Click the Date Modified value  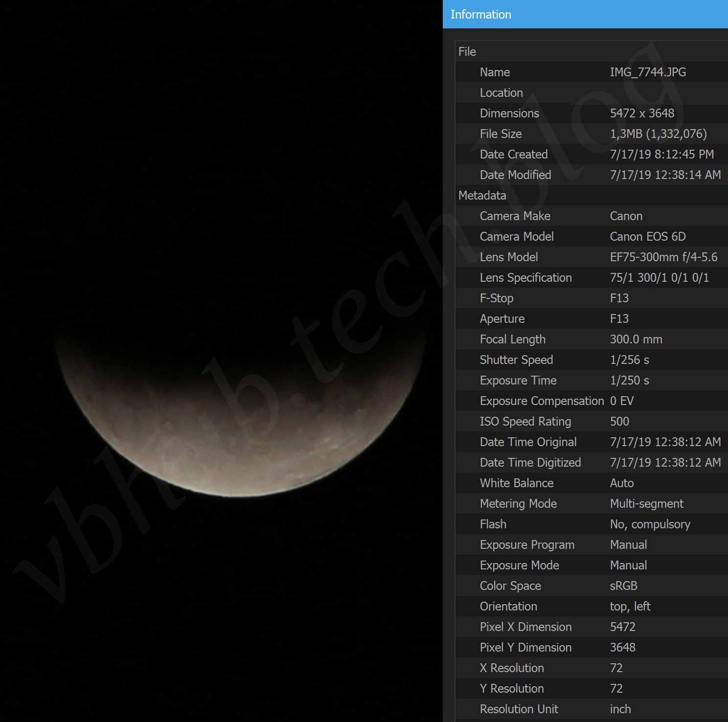665,175
